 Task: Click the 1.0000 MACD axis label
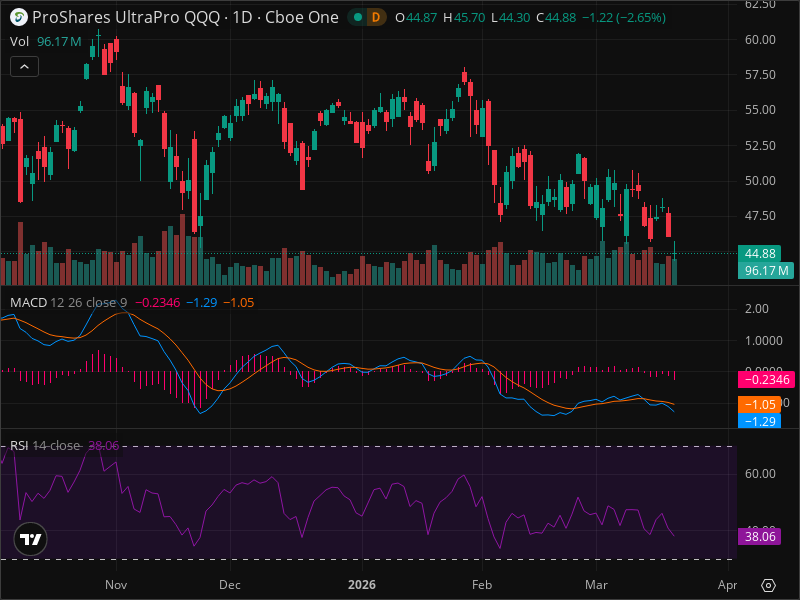[x=764, y=341]
